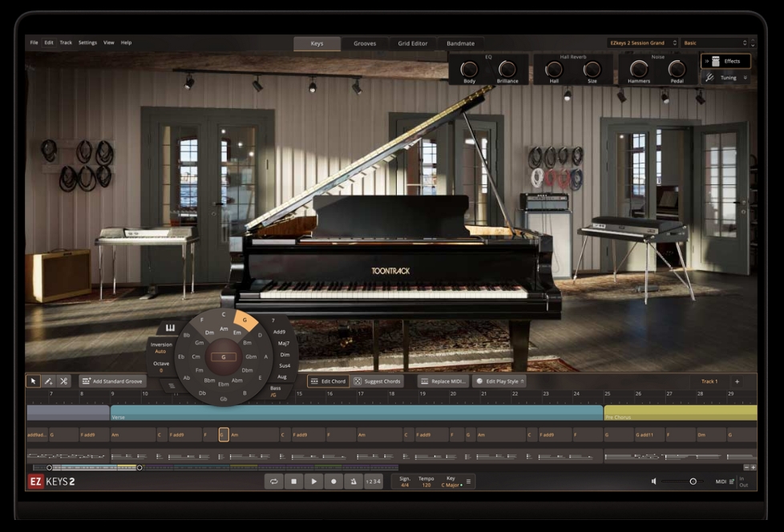Toggle loop playback in the transport
The height and width of the screenshot is (532, 784).
[273, 482]
